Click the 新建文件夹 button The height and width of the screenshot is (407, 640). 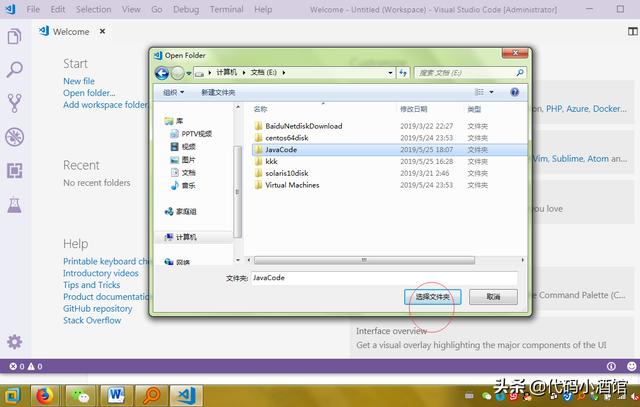(x=218, y=92)
